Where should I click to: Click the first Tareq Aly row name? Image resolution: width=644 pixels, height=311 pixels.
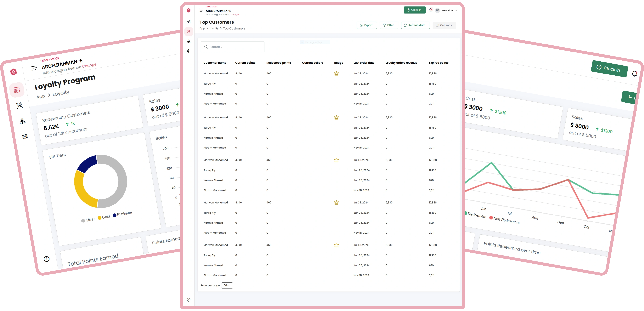(x=209, y=84)
